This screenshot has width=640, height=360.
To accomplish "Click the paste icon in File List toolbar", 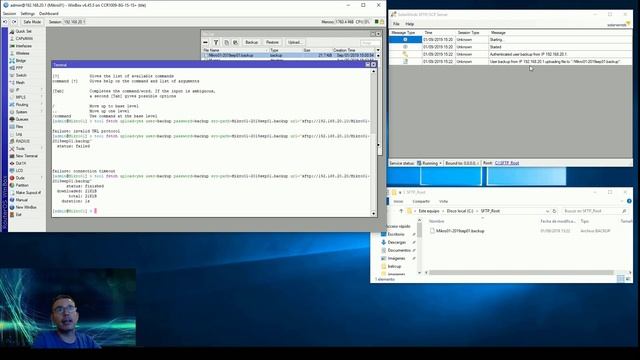I will [236, 42].
